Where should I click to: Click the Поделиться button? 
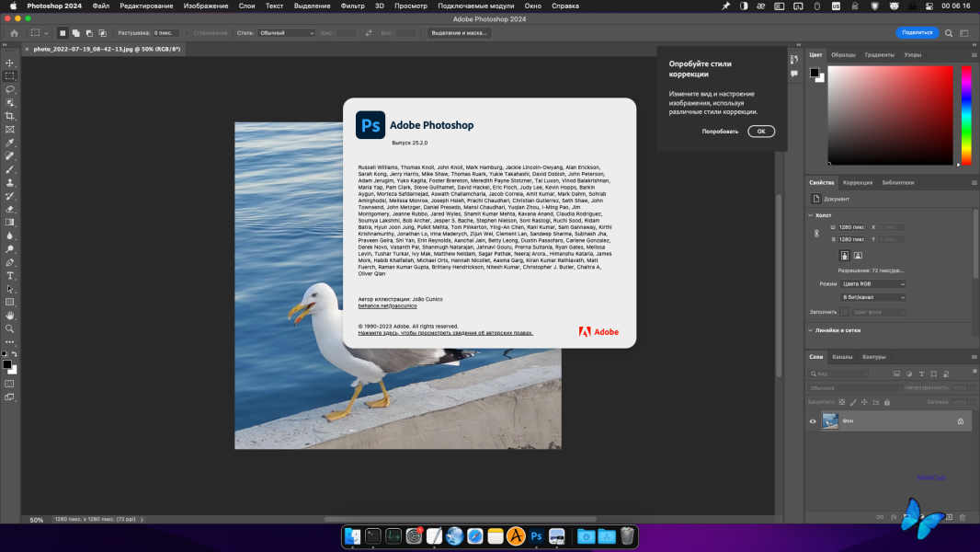(x=917, y=32)
